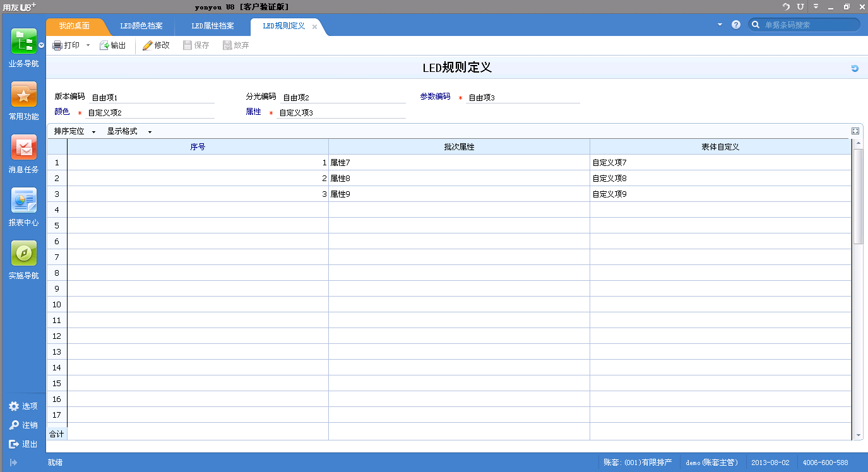Open the help question mark icon
868x472 pixels.
click(x=735, y=24)
